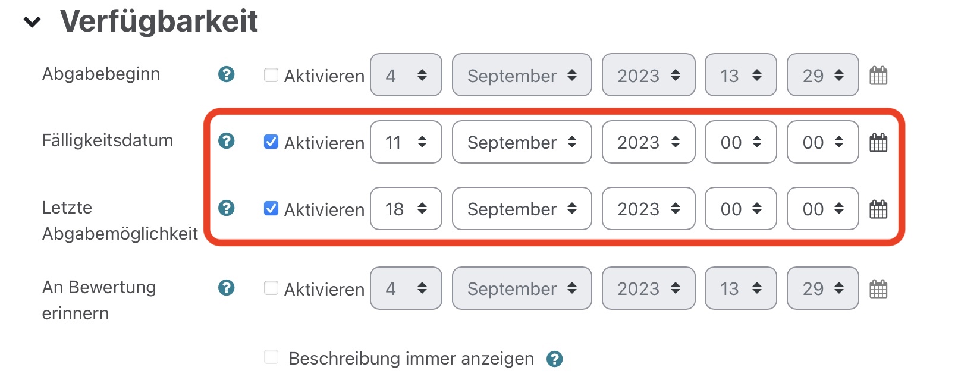Open the hour dropdown for Fälligkeitsdatum
The width and height of the screenshot is (980, 383).
point(740,142)
